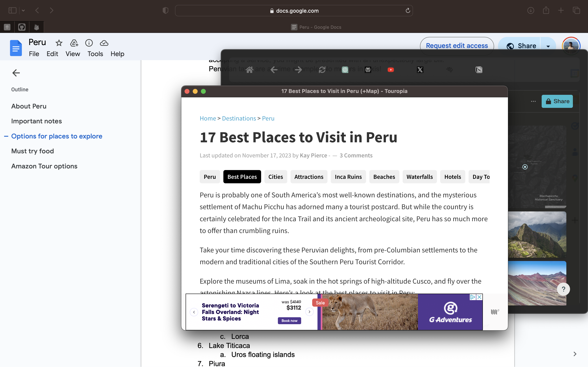Jump to Must try food in outline

pyautogui.click(x=32, y=151)
